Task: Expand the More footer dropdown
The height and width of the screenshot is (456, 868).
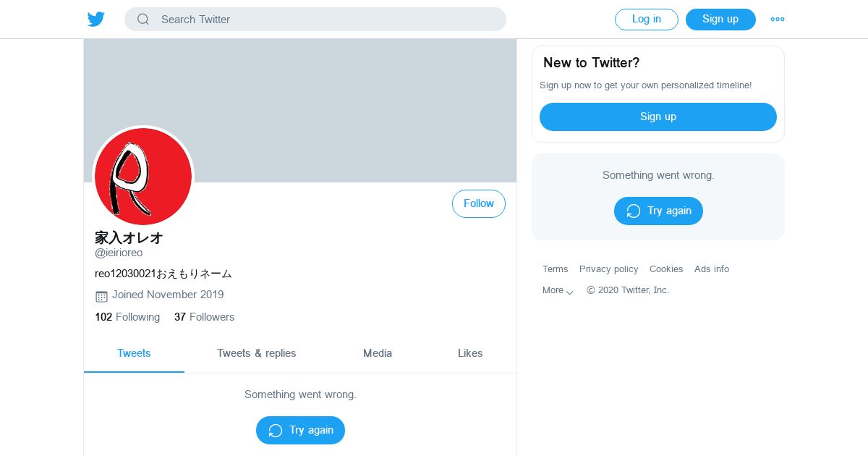Action: 558,290
